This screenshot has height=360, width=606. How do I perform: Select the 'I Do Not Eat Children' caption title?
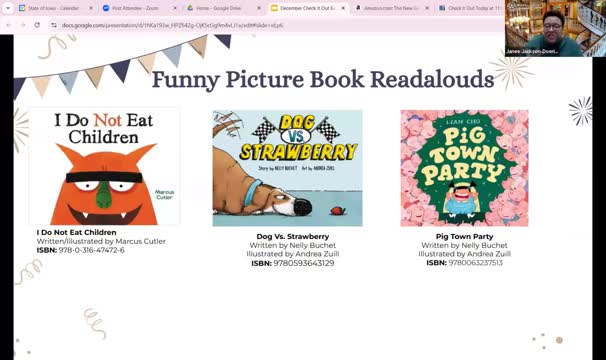tap(77, 232)
